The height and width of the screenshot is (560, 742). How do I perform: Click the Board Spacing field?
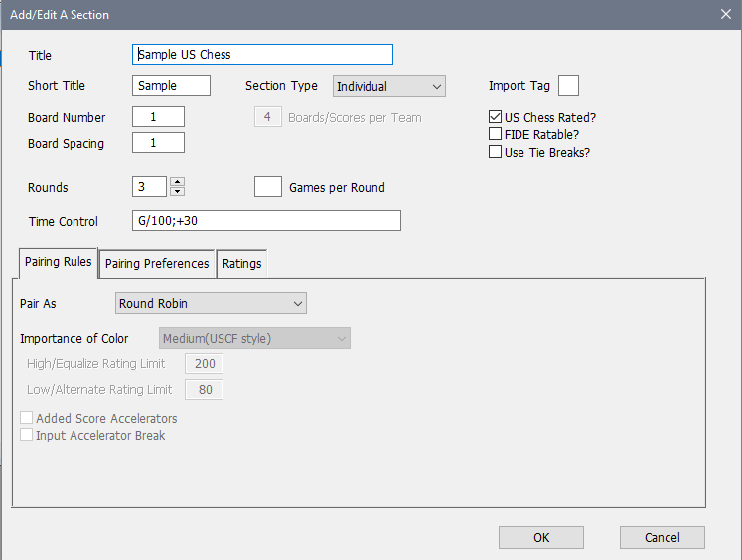pos(158,143)
